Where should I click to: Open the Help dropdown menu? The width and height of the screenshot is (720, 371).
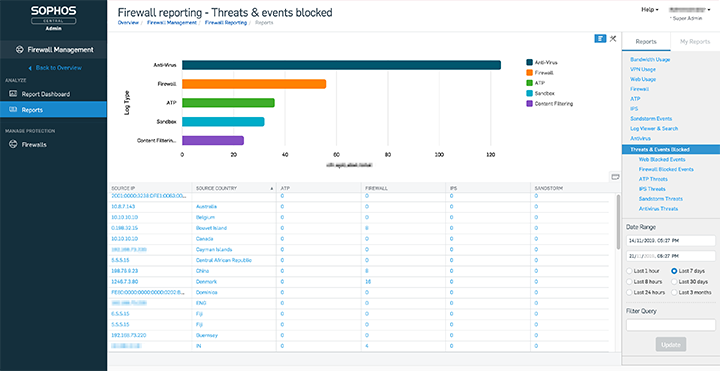click(x=650, y=10)
